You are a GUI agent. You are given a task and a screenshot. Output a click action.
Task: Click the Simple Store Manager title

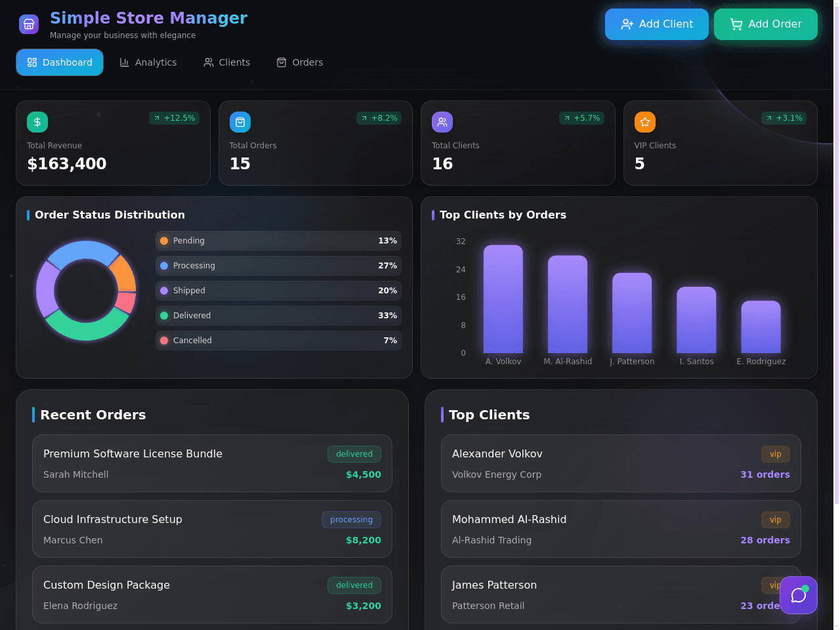149,18
